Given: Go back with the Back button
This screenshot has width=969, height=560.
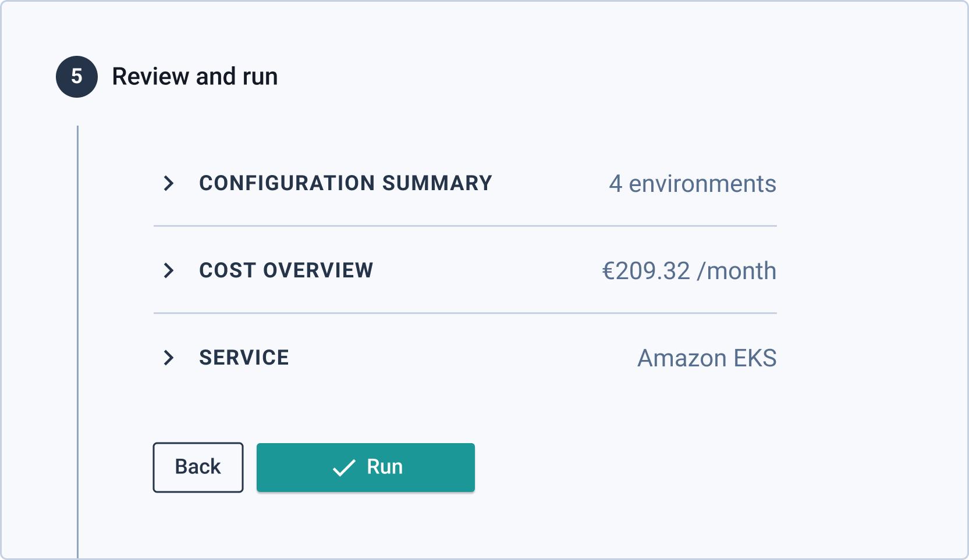Looking at the screenshot, I should pyautogui.click(x=198, y=468).
